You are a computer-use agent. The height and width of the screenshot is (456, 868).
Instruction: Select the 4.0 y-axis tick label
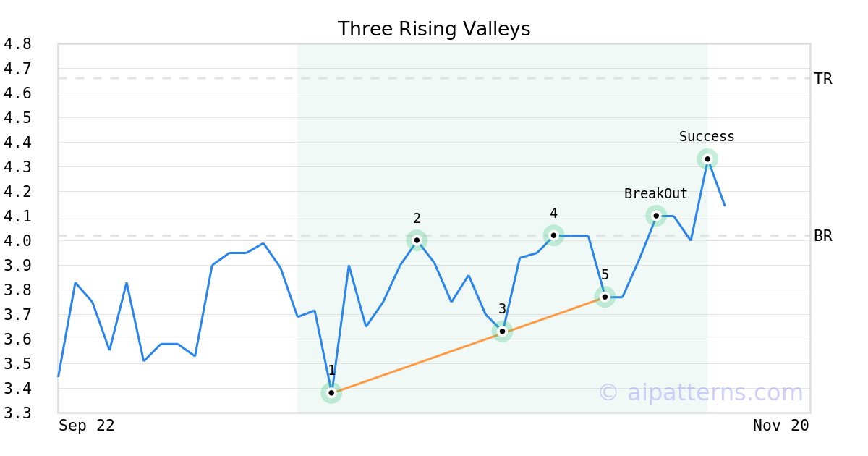click(17, 241)
